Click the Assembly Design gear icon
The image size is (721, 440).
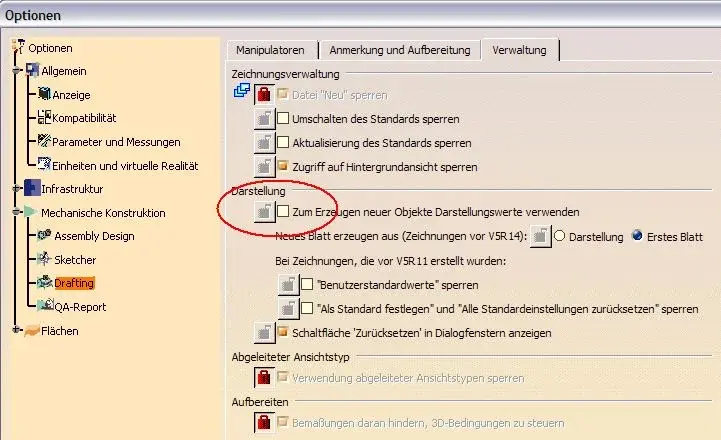(44, 236)
